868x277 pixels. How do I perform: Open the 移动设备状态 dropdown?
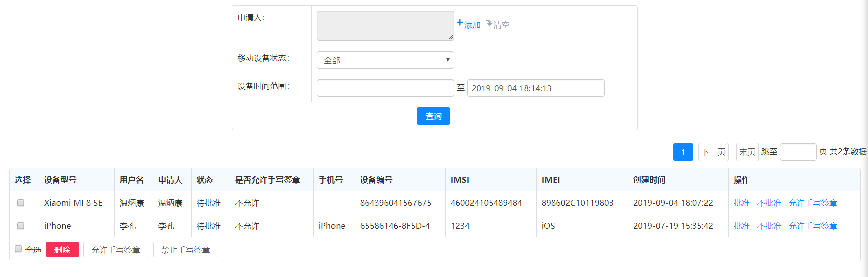point(385,60)
